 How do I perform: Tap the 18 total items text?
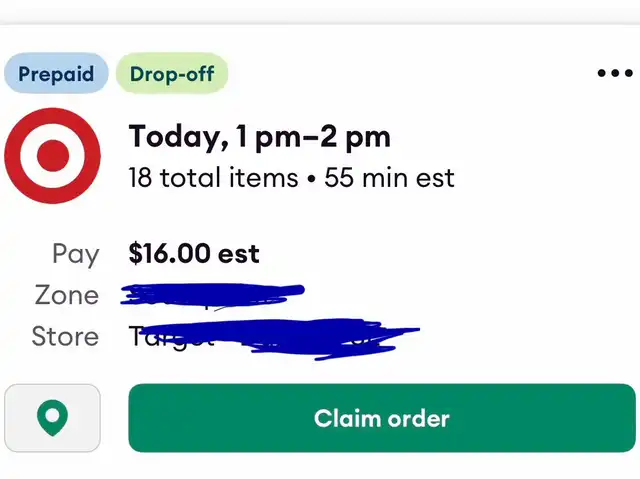(213, 178)
